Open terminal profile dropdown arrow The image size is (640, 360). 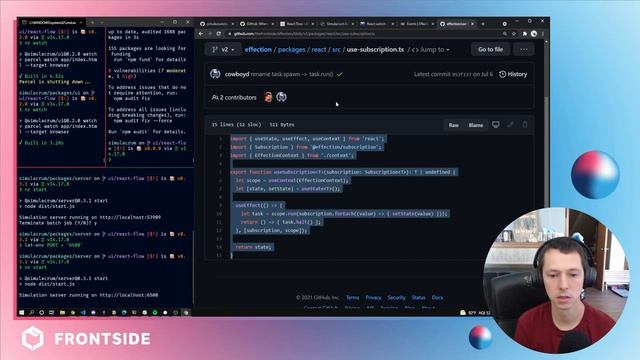[x=102, y=22]
